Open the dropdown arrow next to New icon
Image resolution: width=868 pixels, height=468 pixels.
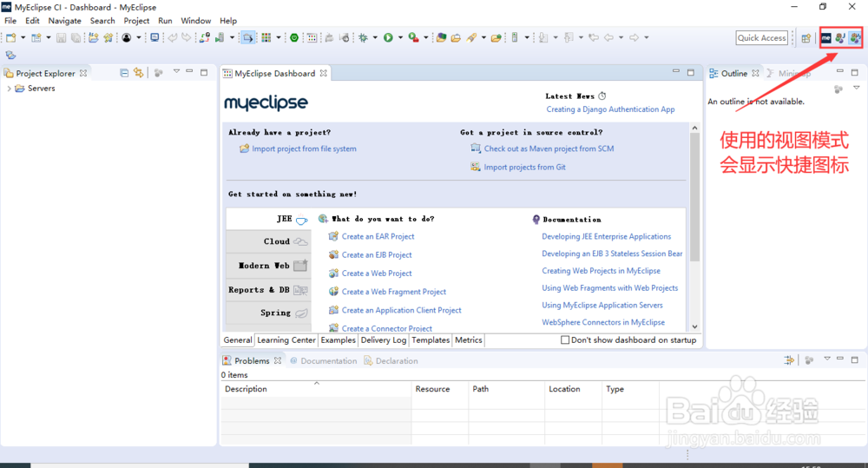(23, 37)
